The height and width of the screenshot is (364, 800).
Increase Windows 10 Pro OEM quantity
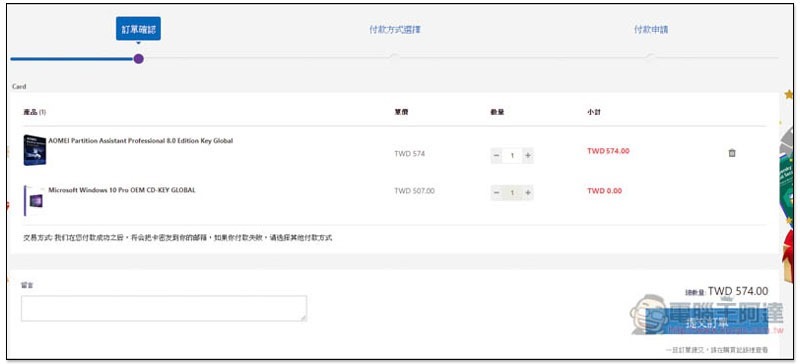528,192
